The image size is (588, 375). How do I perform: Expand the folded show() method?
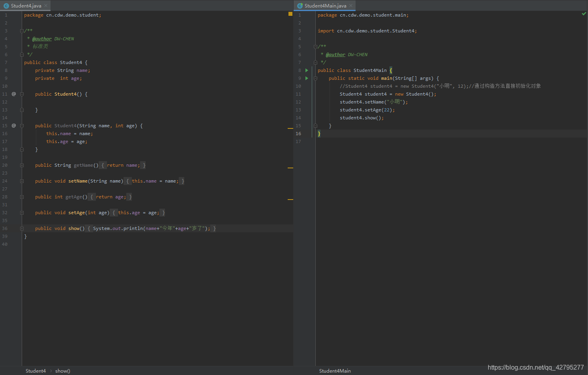coord(22,228)
